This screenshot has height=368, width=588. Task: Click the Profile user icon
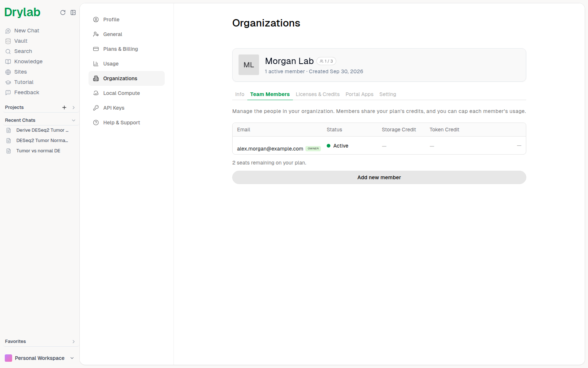point(96,20)
